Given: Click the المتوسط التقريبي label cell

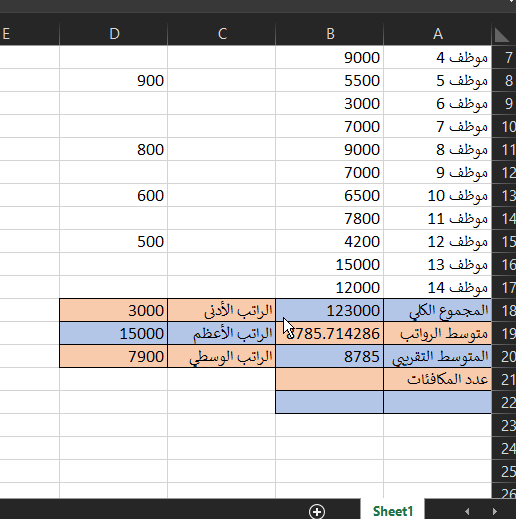Looking at the screenshot, I should click(438, 356).
